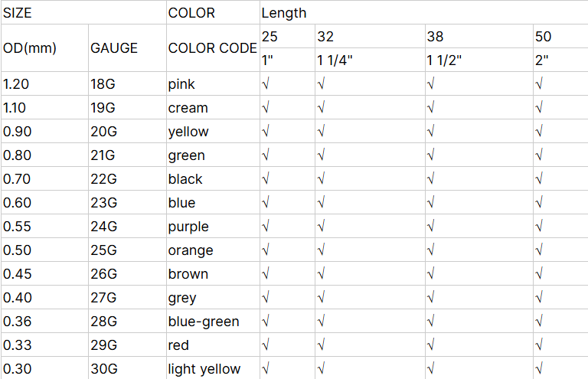Image resolution: width=588 pixels, height=379 pixels.
Task: Click the 0.45 OD value cell
Action: 18,274
